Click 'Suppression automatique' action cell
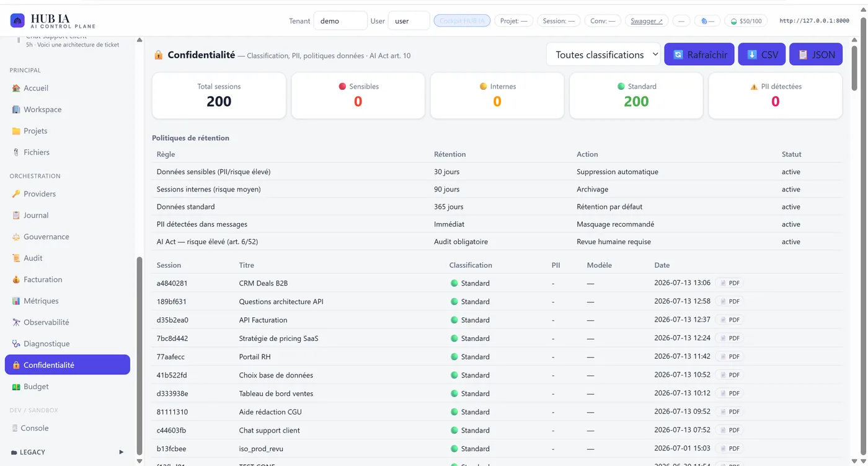The width and height of the screenshot is (868, 466). 617,172
